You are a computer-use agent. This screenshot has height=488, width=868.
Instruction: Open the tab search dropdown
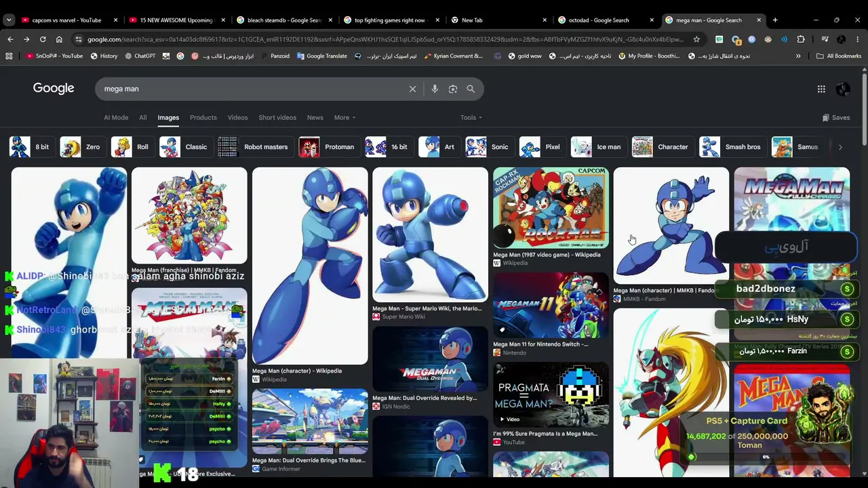9,20
